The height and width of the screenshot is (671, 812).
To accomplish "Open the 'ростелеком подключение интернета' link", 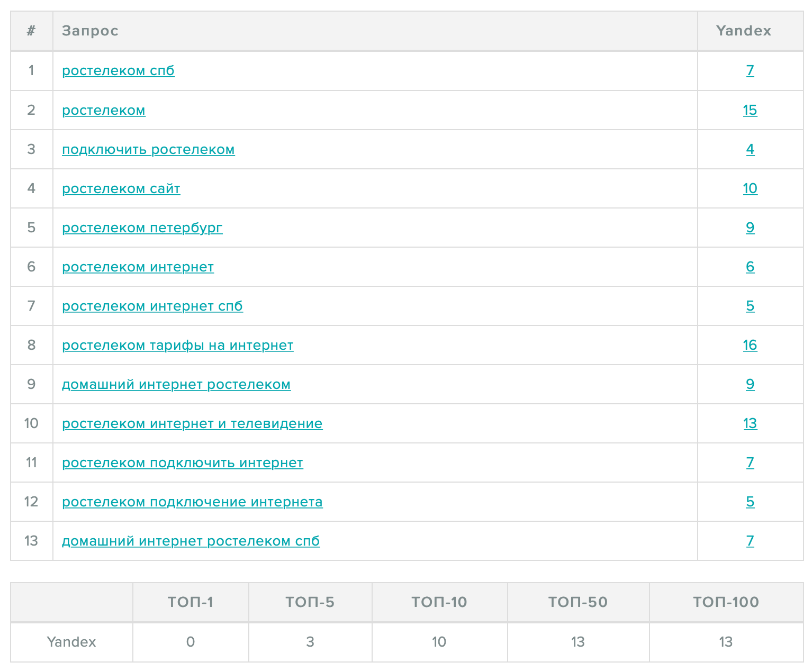I will (192, 502).
